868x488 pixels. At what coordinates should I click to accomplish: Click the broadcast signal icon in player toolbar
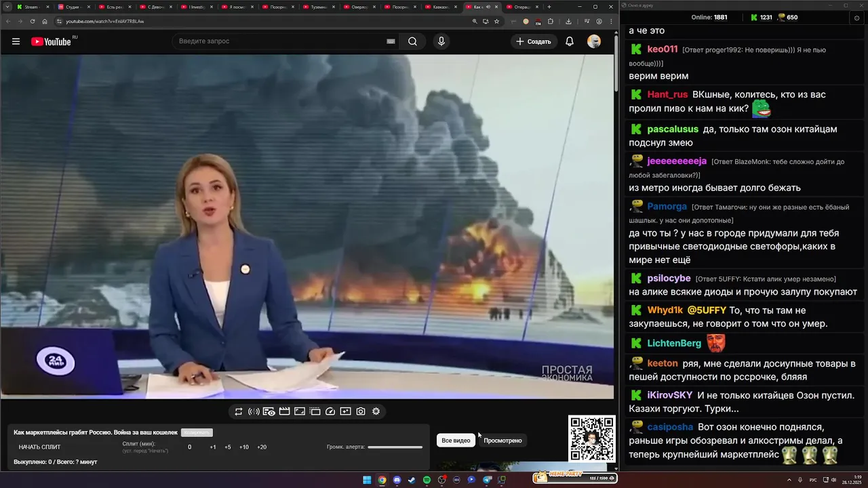coord(254,411)
